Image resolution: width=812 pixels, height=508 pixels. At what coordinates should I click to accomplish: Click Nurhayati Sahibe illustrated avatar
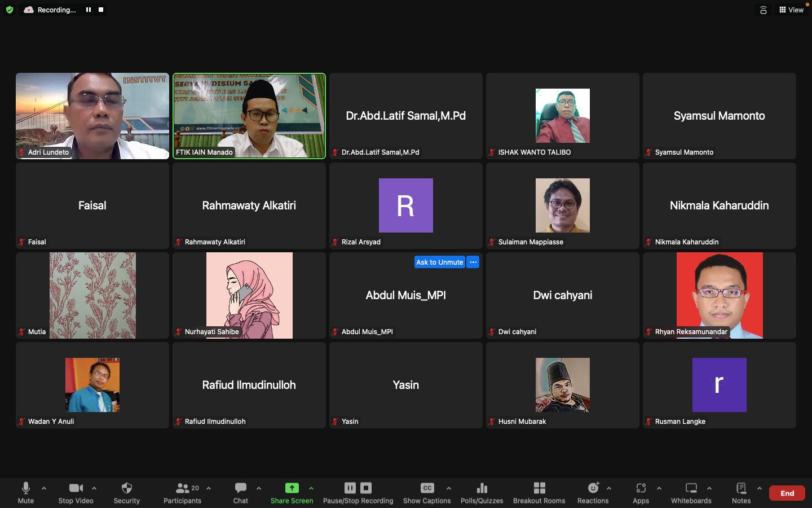click(x=249, y=295)
